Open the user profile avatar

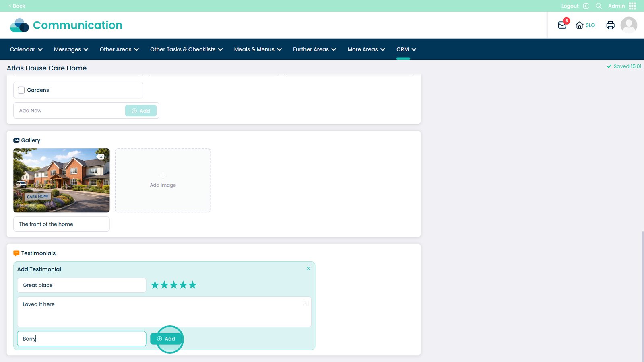click(628, 25)
